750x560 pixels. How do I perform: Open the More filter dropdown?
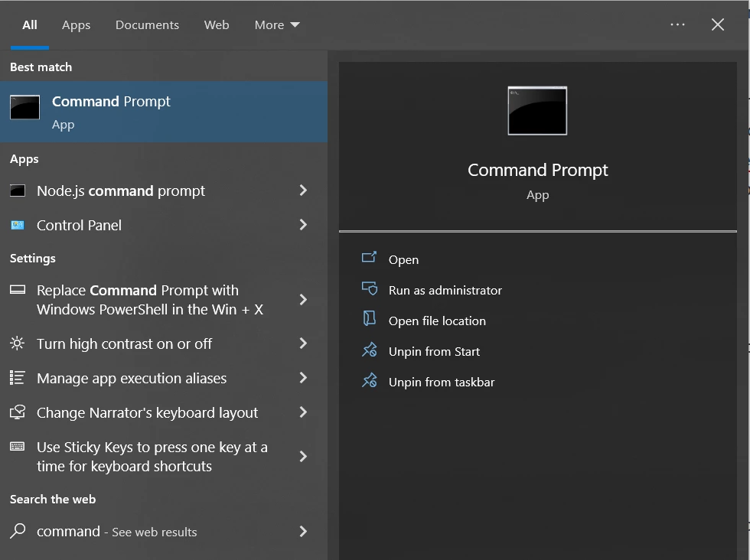coord(277,25)
